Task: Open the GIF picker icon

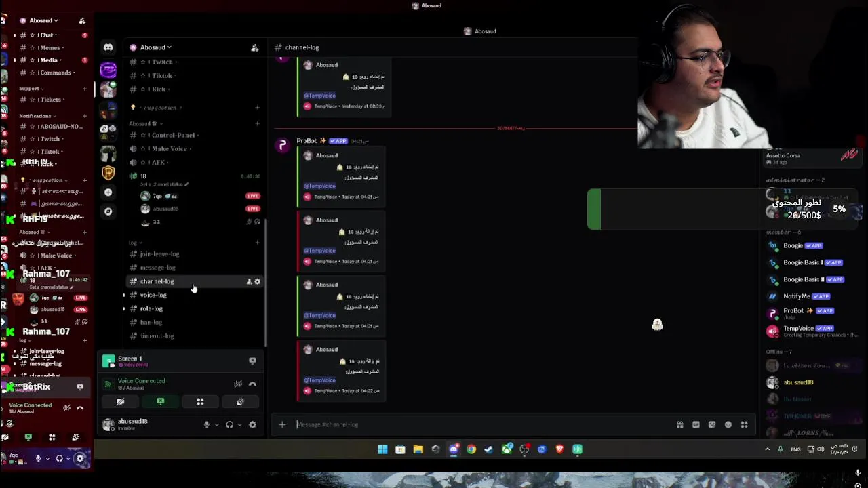Action: (x=696, y=424)
